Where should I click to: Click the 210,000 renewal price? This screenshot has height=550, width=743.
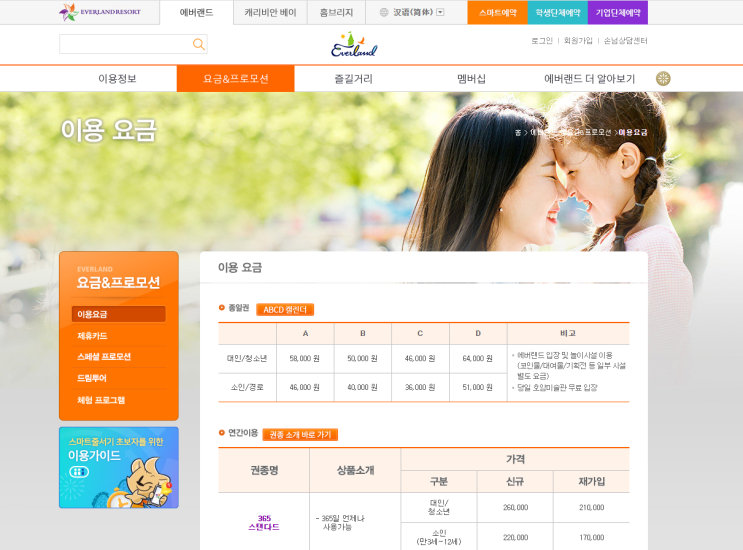[592, 507]
